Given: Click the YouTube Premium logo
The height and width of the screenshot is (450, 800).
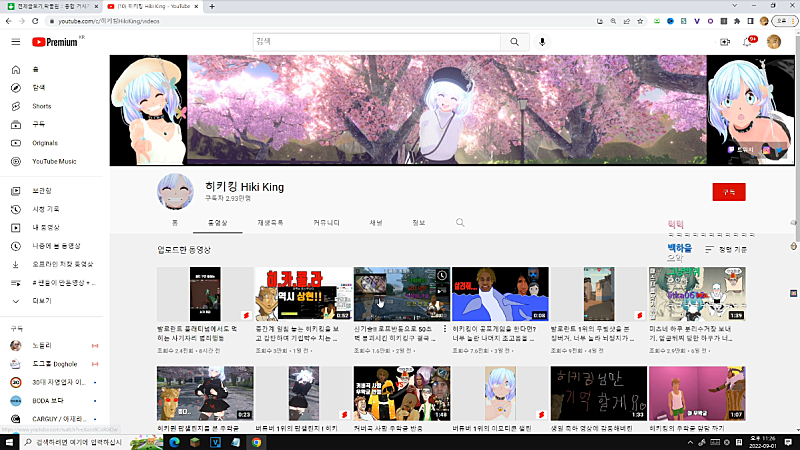Looking at the screenshot, I should [56, 42].
